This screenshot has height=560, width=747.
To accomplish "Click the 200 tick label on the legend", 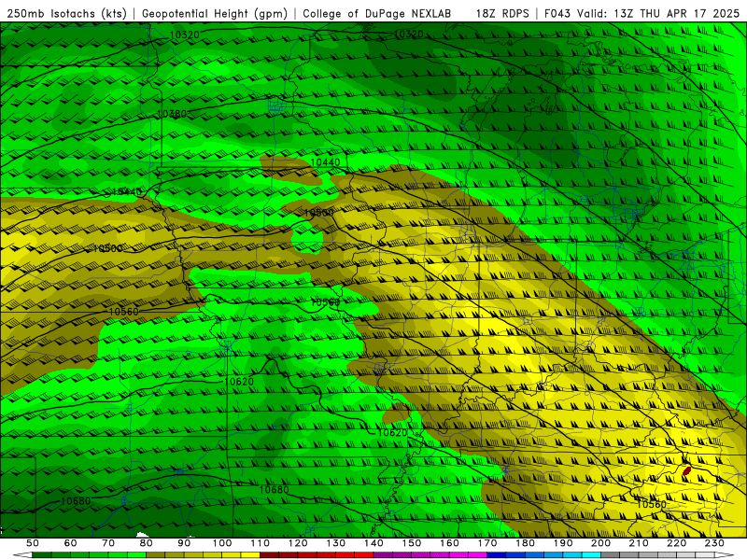I will 600,543.
